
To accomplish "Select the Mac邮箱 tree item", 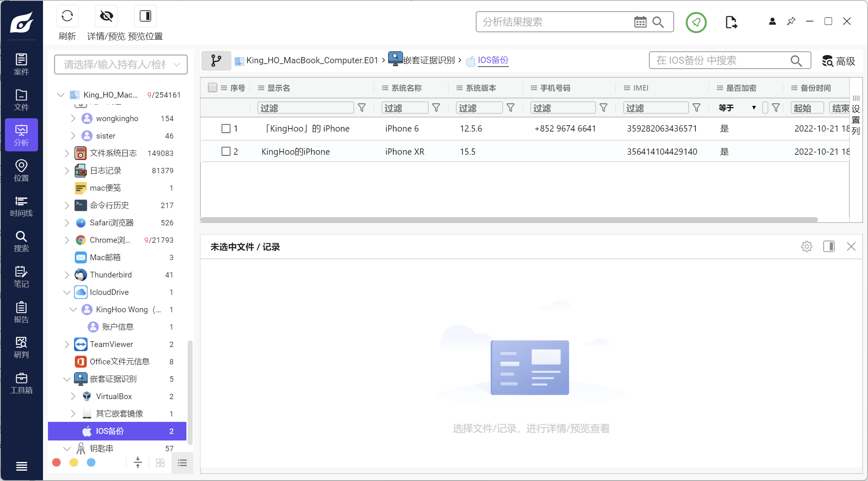I will (117, 258).
